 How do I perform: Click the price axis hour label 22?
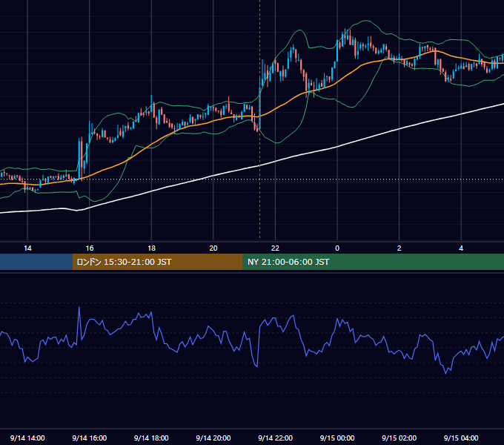(x=275, y=248)
